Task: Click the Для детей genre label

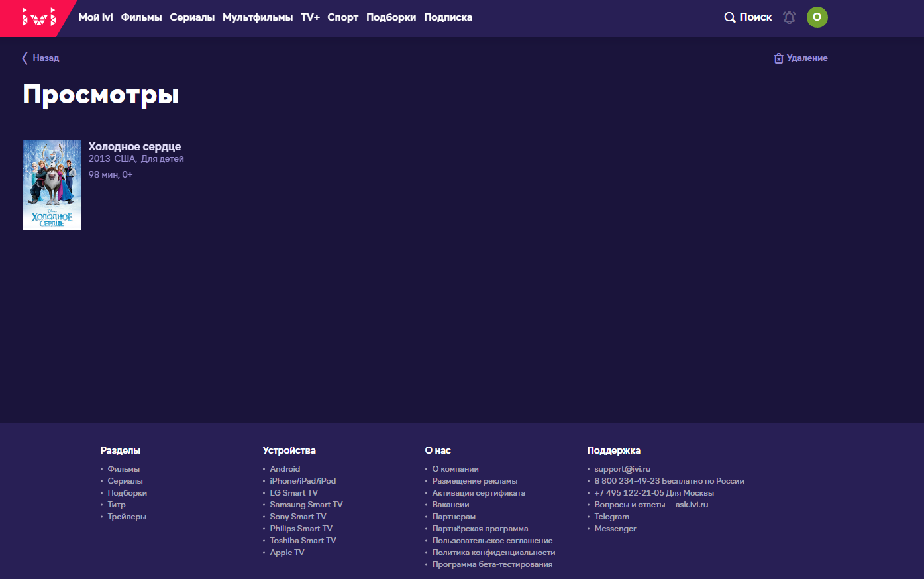Action: pyautogui.click(x=162, y=159)
